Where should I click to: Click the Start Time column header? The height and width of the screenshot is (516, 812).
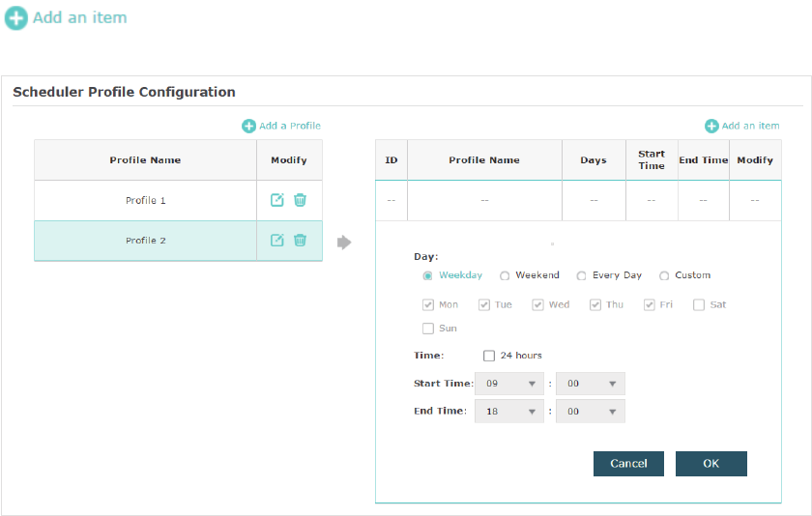652,160
